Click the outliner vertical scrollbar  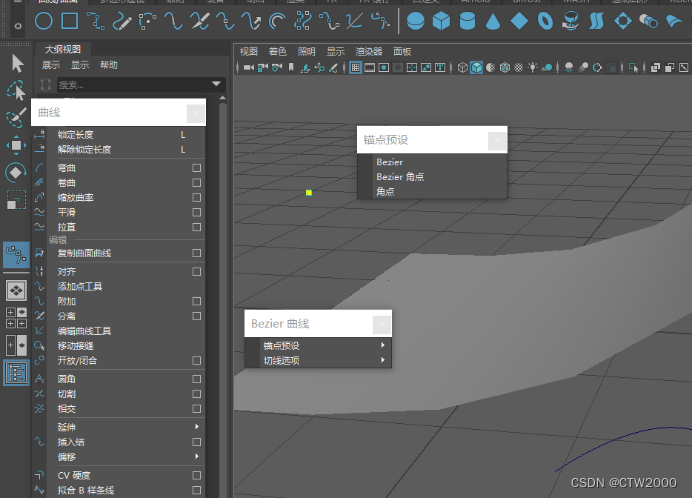pyautogui.click(x=223, y=296)
